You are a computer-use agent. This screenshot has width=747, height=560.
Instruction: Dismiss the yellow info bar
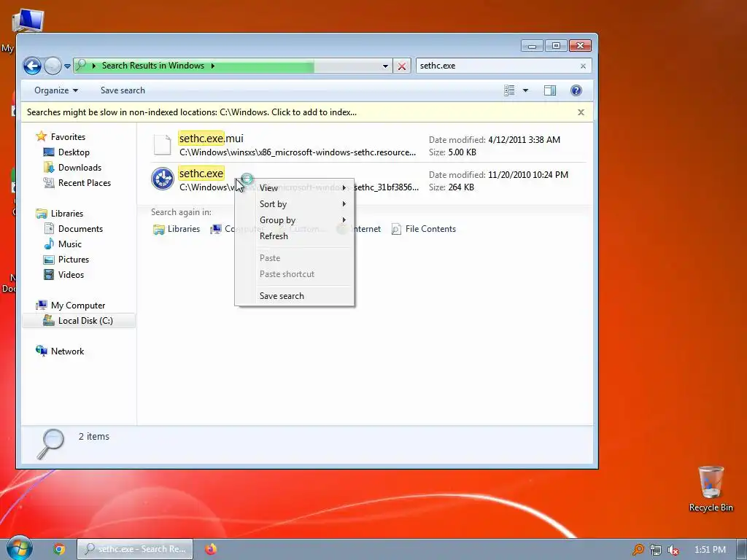coord(581,112)
